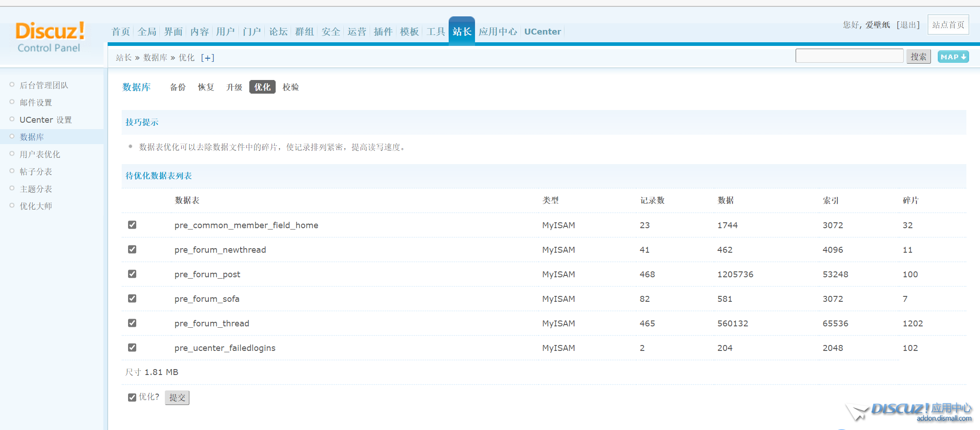Open 用户表优化 in the sidebar

40,155
